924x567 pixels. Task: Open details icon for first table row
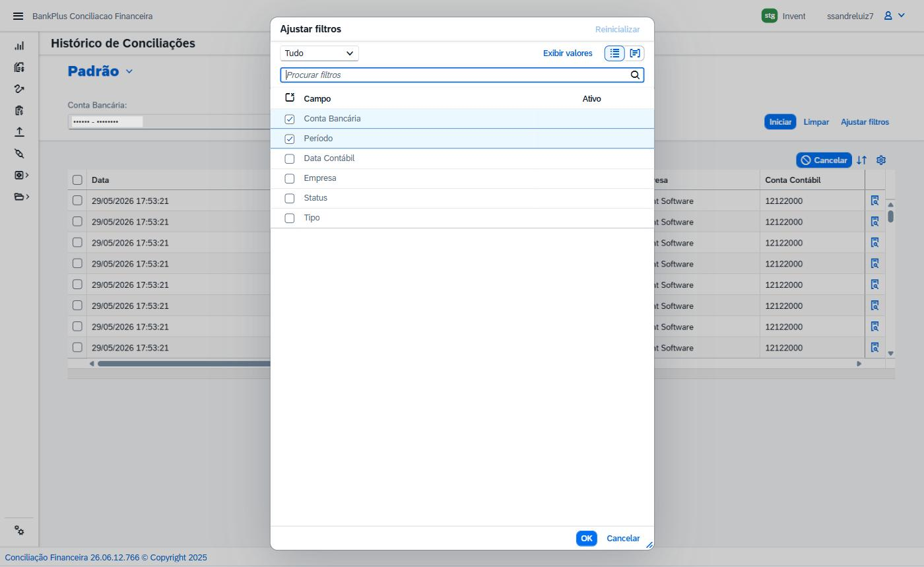pos(874,201)
